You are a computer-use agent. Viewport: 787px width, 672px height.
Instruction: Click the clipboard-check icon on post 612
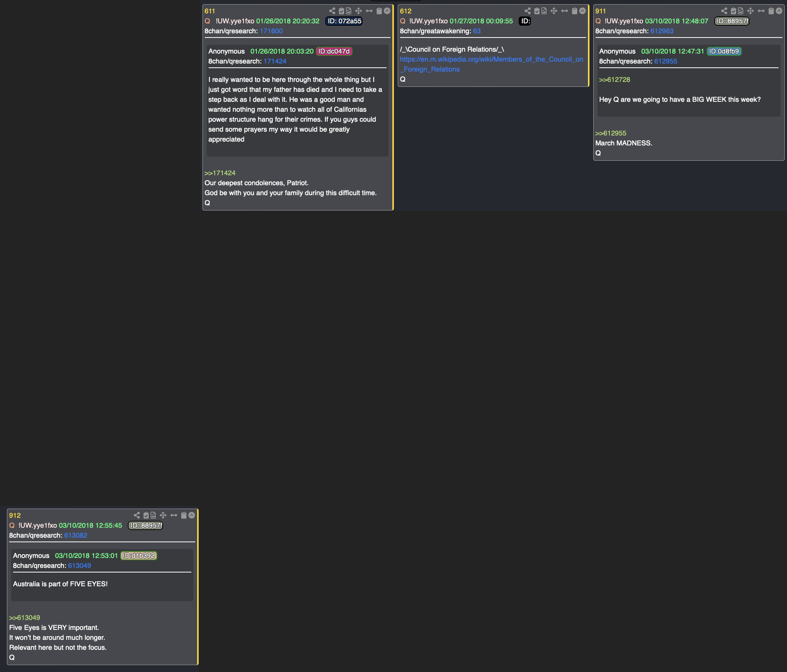coord(537,11)
